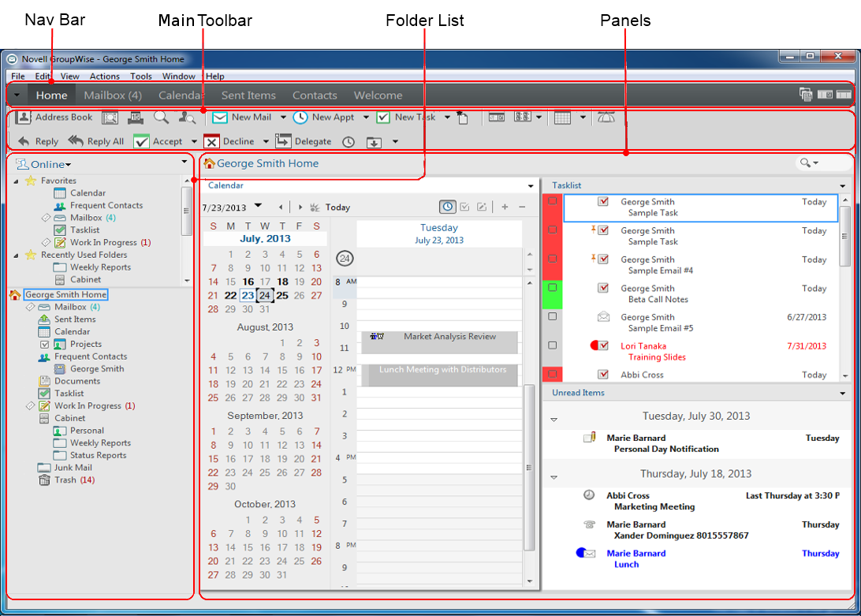Open the Projects folder in folder list
This screenshot has width=861, height=616.
[86, 344]
